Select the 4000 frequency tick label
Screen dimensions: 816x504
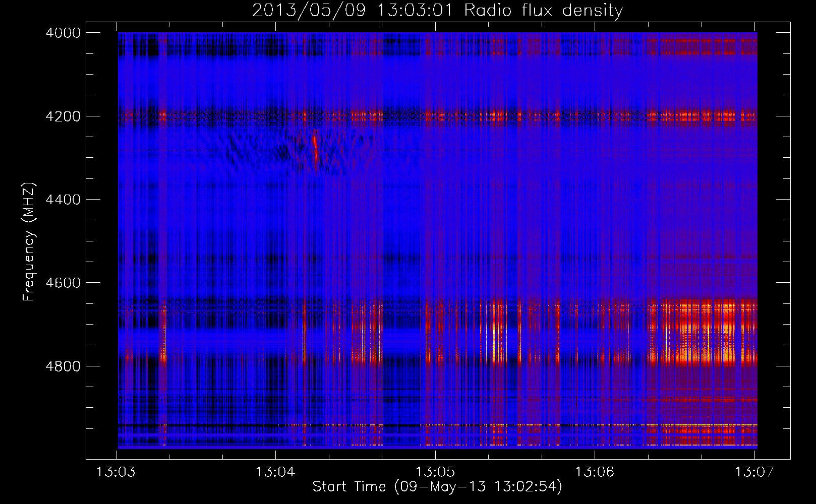point(63,33)
